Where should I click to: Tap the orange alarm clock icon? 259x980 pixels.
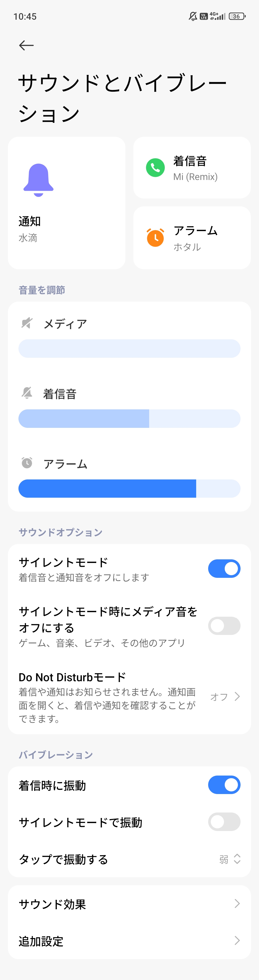click(155, 238)
